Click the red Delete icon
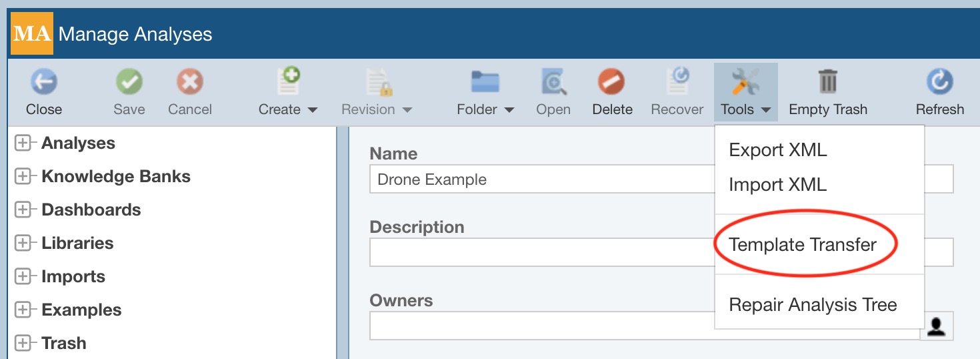Screen dimensions: 980x359 click(611, 83)
